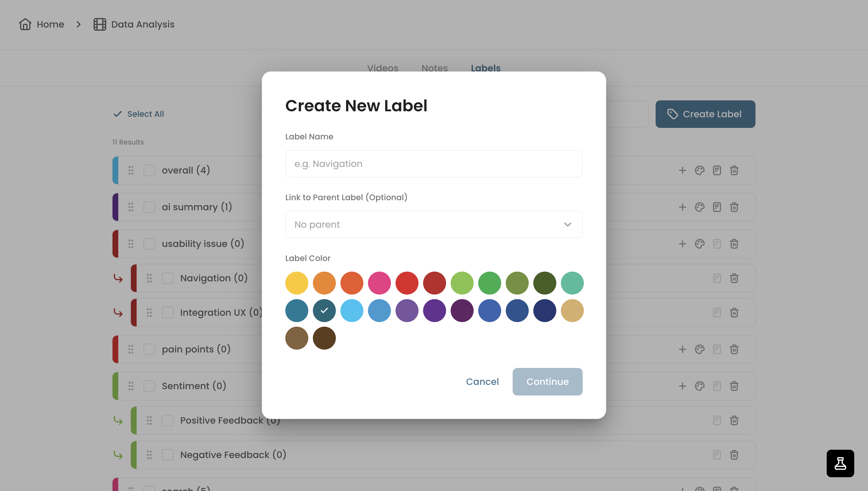Viewport: 868px width, 491px height.
Task: Add sublabel with plus icon on pain points
Action: (682, 349)
